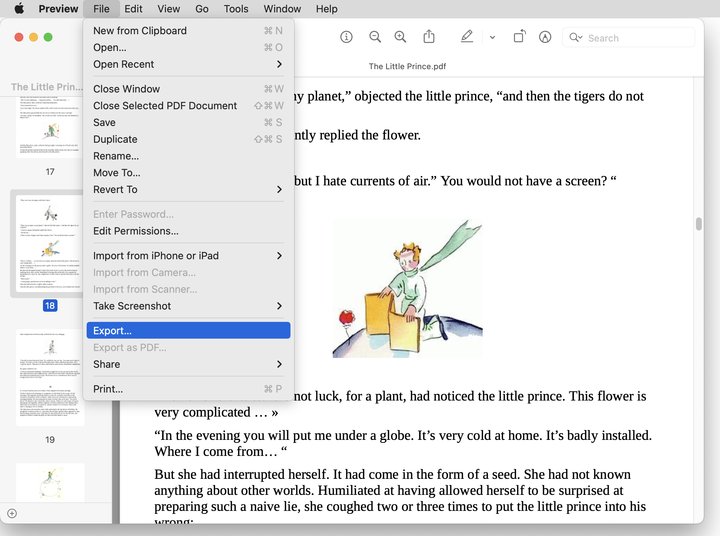Click the little prince illustration
The width and height of the screenshot is (720, 536).
coord(407,289)
